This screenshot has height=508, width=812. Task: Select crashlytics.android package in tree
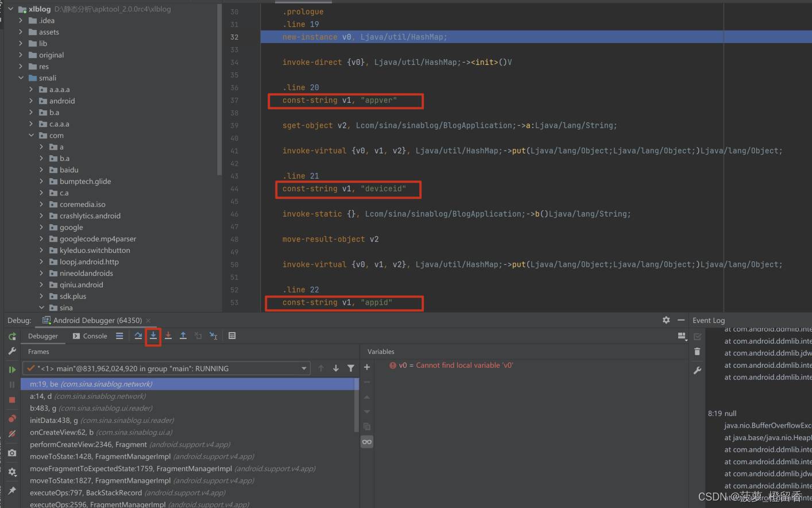pyautogui.click(x=90, y=216)
